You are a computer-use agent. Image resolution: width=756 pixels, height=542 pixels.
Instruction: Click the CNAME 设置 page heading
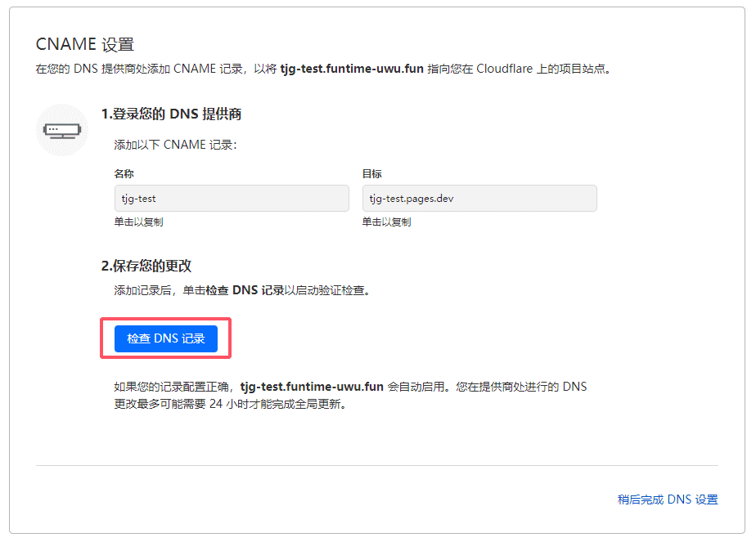click(x=85, y=44)
